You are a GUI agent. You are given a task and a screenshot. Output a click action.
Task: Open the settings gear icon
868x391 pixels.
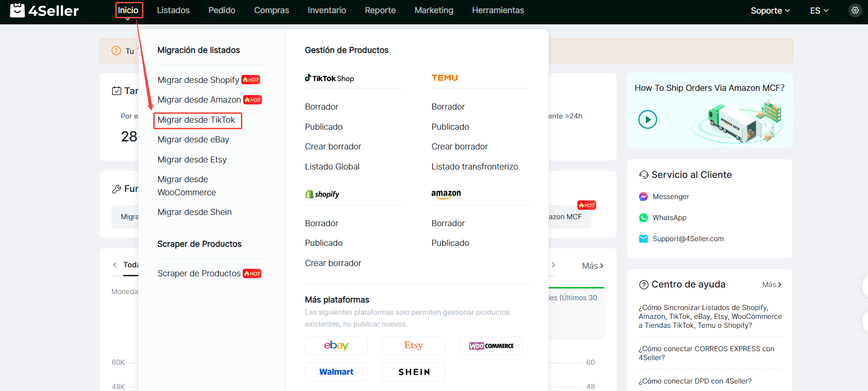[x=855, y=10]
